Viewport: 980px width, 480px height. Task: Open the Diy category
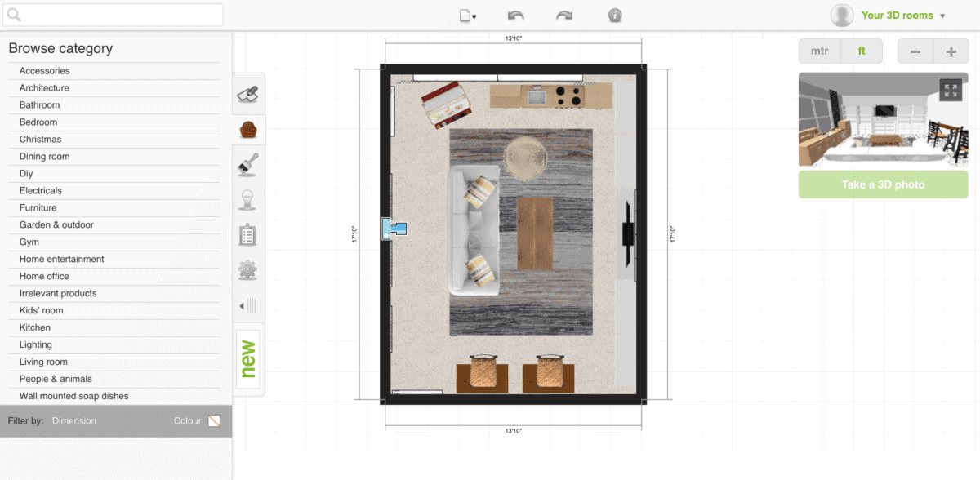(26, 174)
